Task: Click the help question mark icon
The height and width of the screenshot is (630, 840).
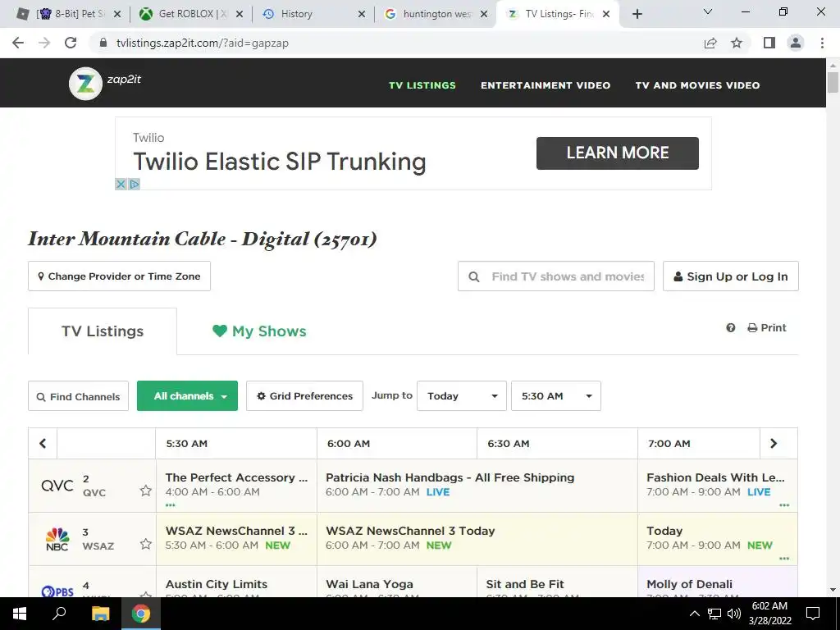Action: click(x=731, y=328)
